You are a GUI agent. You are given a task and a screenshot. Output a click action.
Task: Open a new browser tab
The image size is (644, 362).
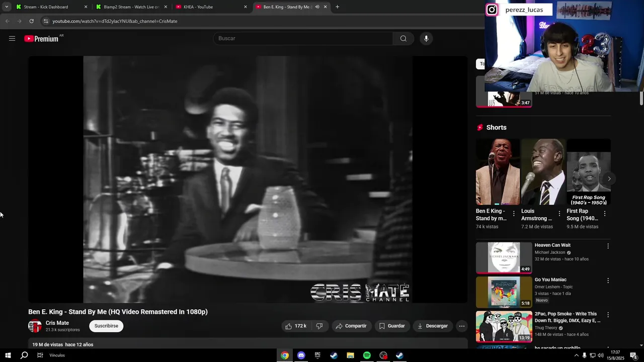click(x=337, y=7)
